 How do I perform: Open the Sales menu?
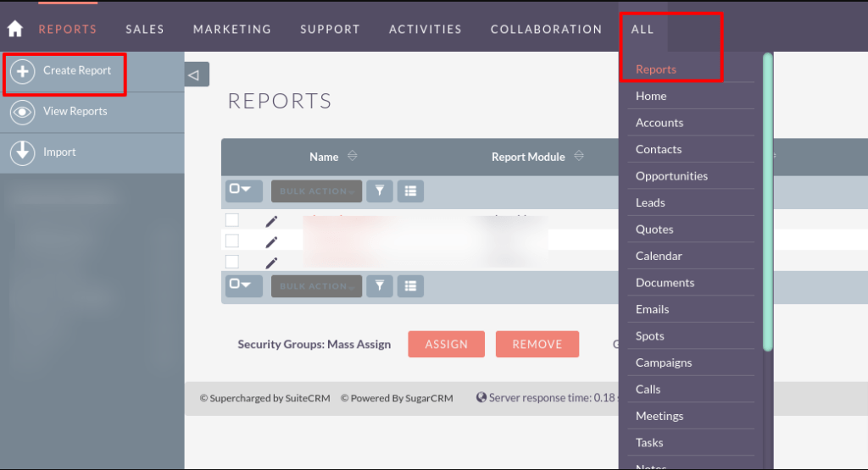pos(145,30)
